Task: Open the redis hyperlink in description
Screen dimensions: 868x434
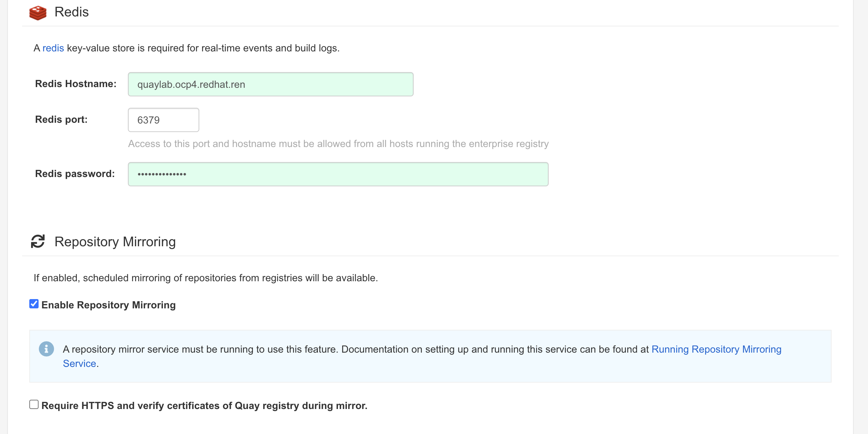Action: click(x=53, y=48)
